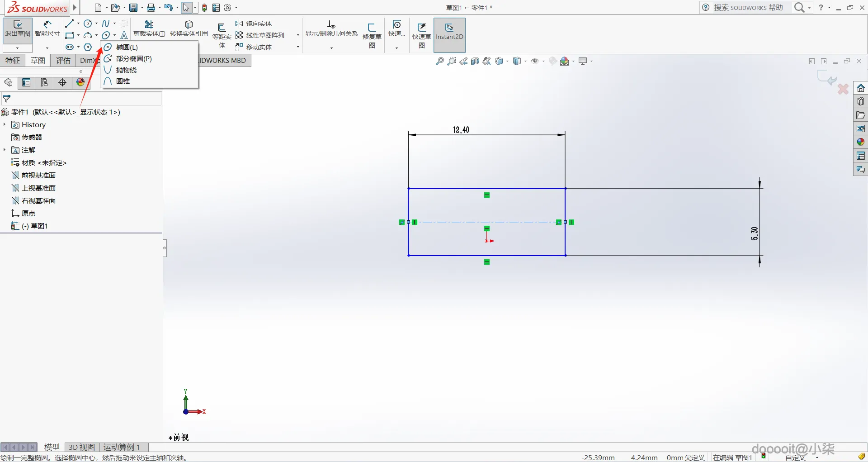This screenshot has height=462, width=868.
Task: Select the Polygon sketch tool
Action: pos(88,47)
